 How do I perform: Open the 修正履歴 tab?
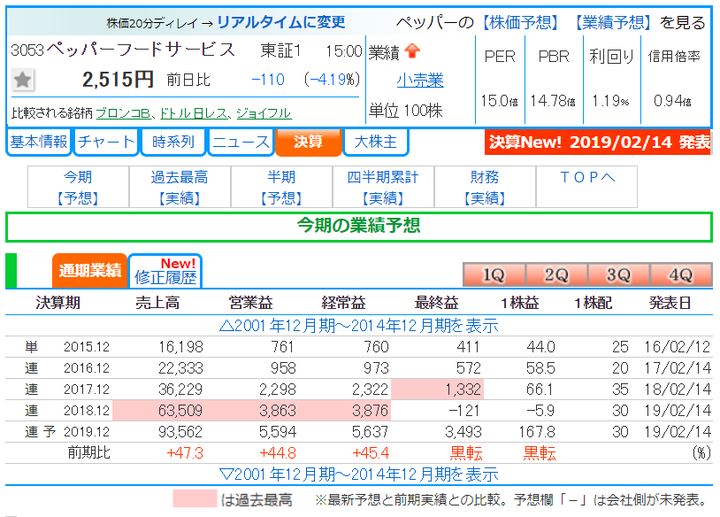(165, 271)
